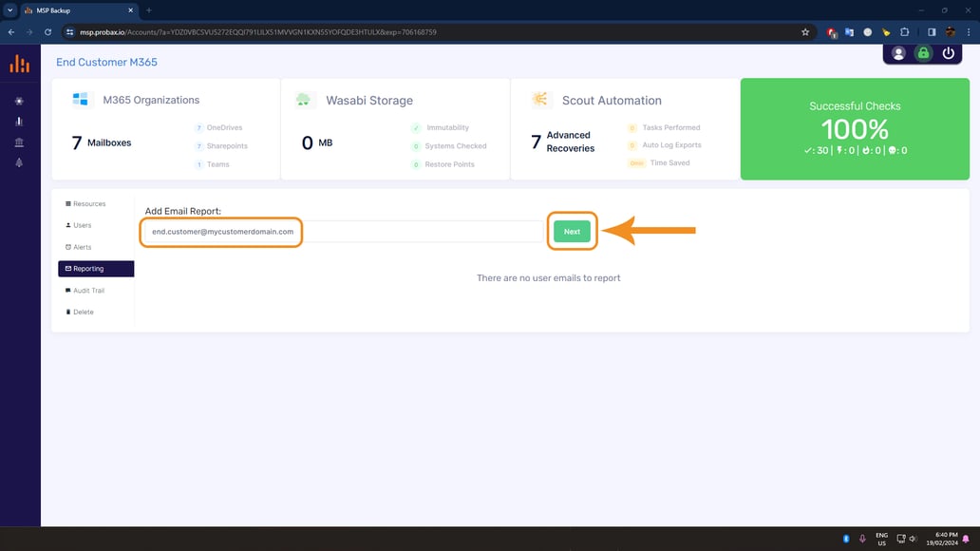
Task: Open the Users section
Action: click(79, 225)
